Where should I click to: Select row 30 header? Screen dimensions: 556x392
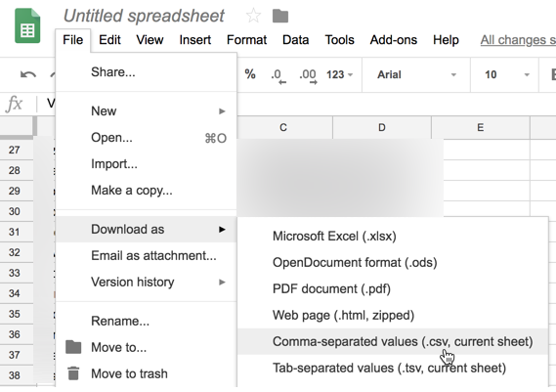17,211
